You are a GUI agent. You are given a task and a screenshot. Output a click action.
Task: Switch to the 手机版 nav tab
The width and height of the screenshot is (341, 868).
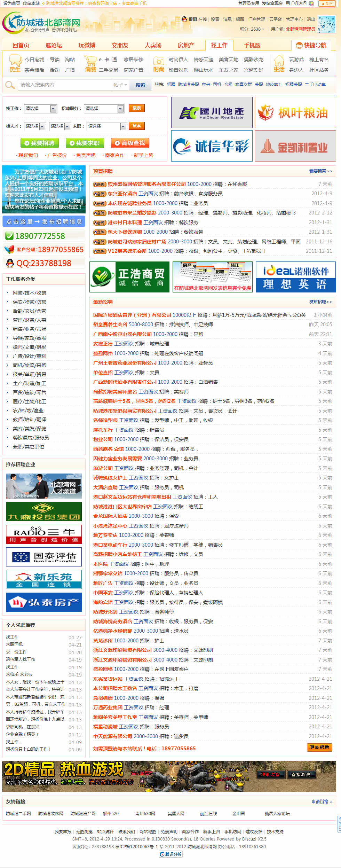[x=252, y=45]
